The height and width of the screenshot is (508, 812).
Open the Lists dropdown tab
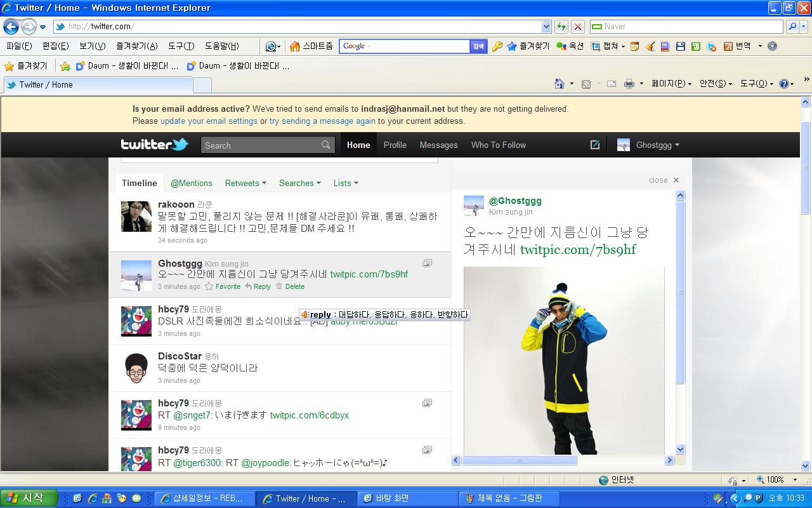click(x=346, y=183)
